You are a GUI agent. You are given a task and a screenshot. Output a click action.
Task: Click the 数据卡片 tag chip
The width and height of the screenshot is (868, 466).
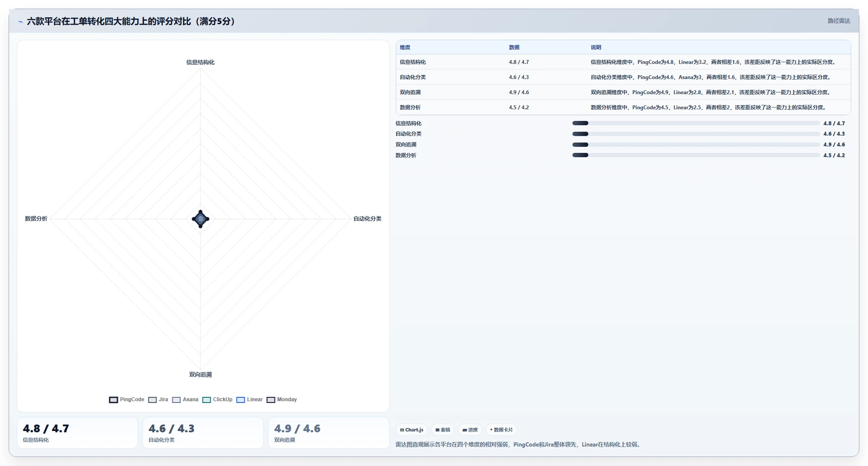pos(501,430)
